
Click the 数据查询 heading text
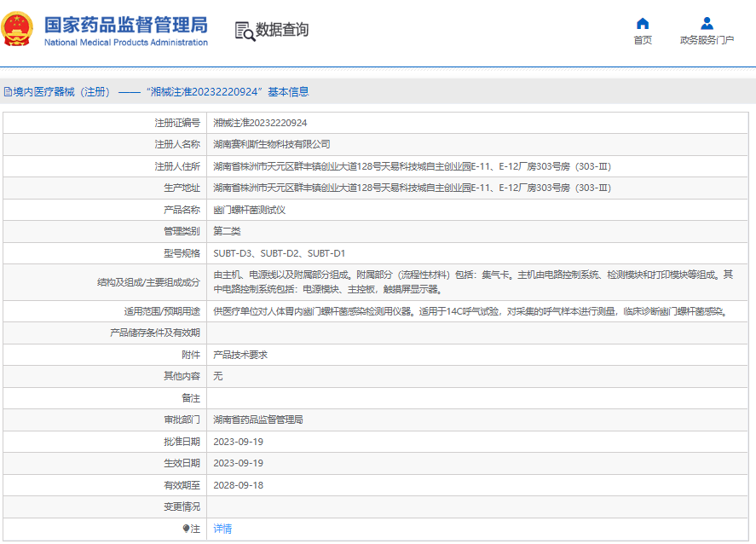pyautogui.click(x=282, y=30)
